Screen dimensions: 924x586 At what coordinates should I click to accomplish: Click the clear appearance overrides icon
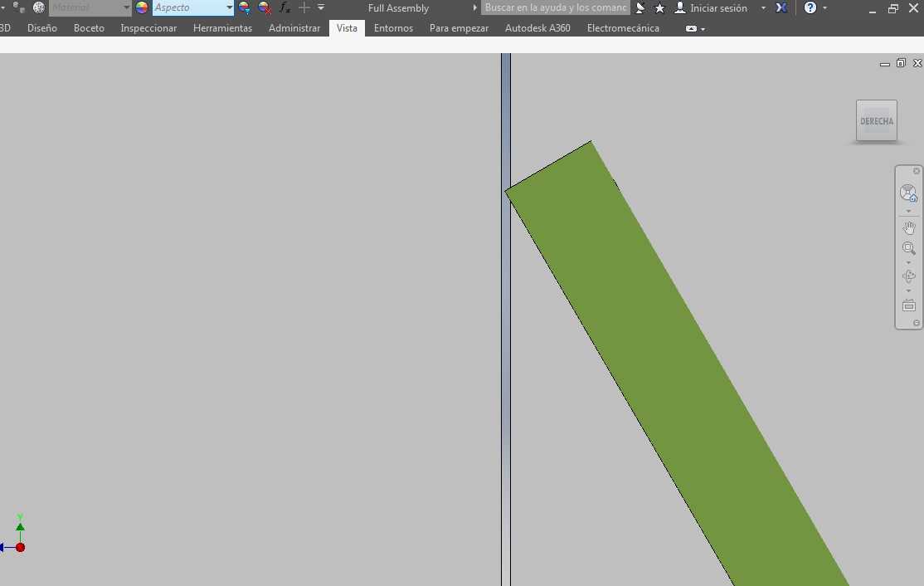pos(265,7)
